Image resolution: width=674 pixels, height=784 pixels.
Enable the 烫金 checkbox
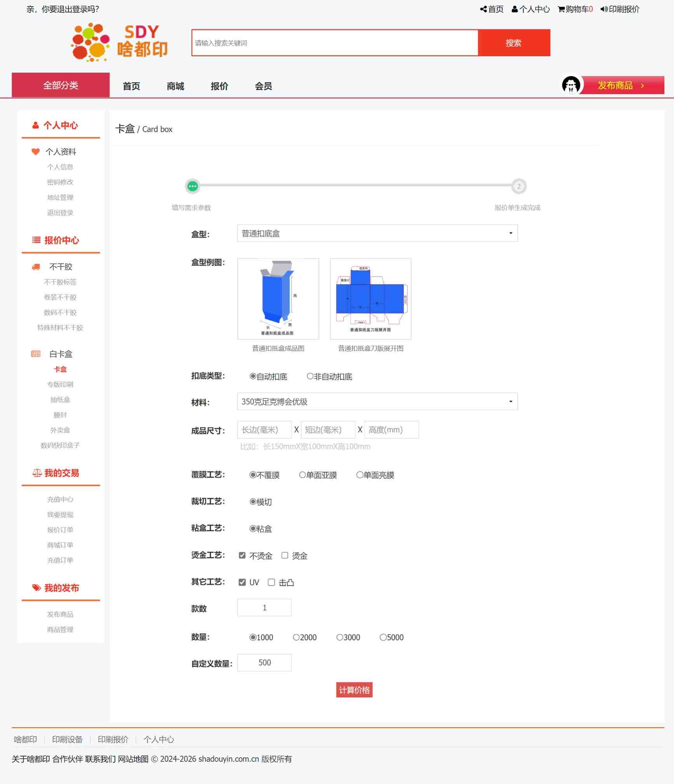click(x=285, y=555)
